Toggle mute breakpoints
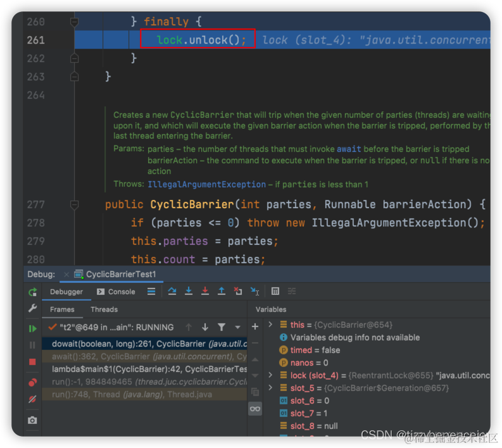Screen dimensions: 502x448 [x=33, y=399]
